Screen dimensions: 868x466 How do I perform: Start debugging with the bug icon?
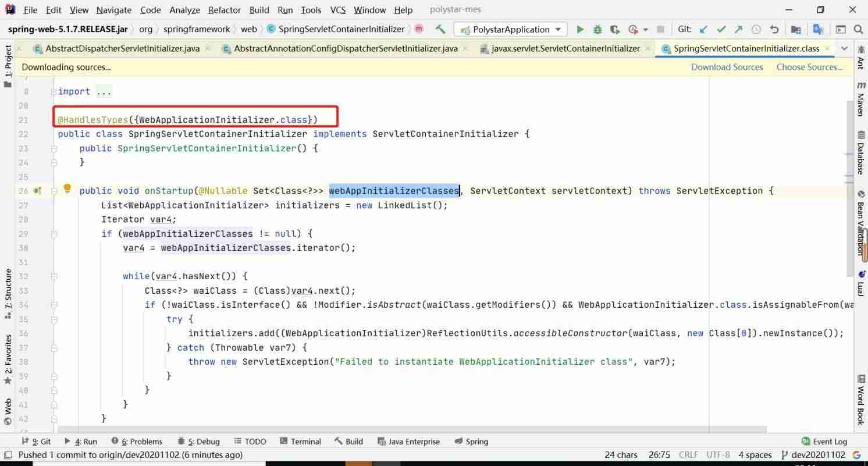point(597,29)
